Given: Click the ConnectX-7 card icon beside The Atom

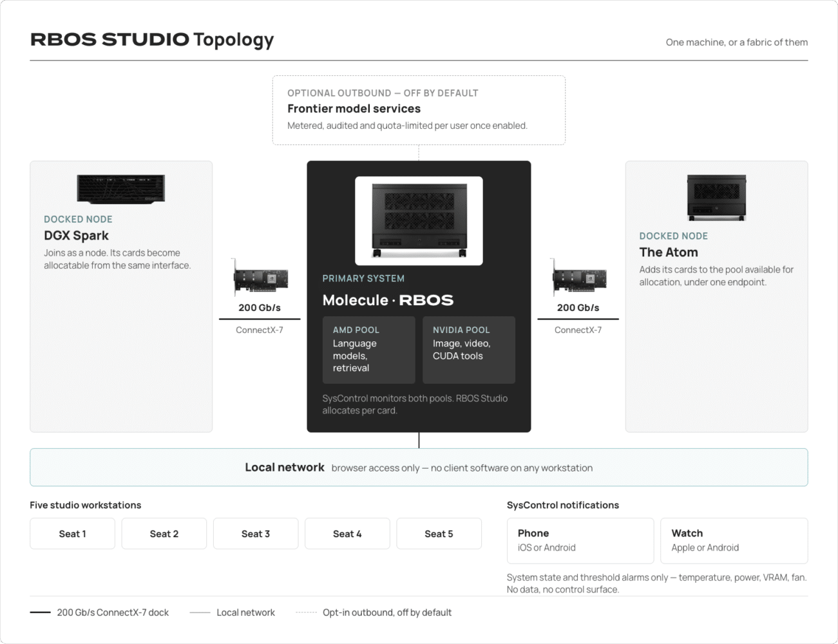Looking at the screenshot, I should click(578, 278).
